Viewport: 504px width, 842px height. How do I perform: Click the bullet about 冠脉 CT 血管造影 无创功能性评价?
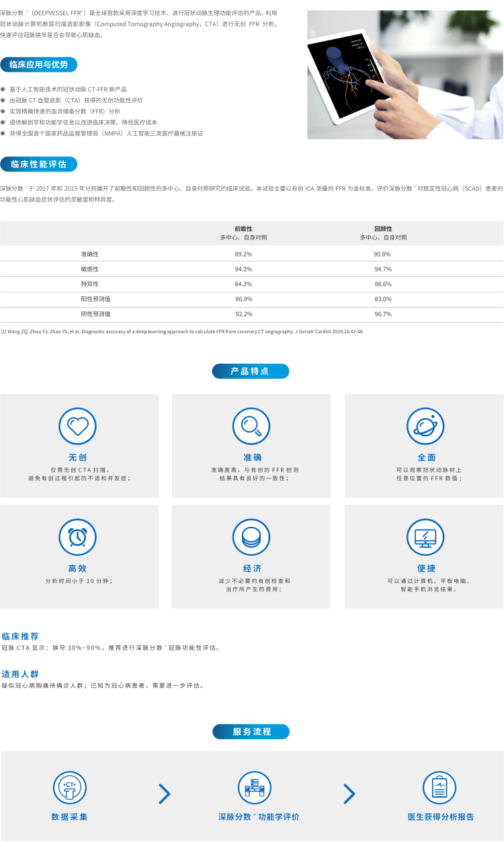tap(76, 100)
